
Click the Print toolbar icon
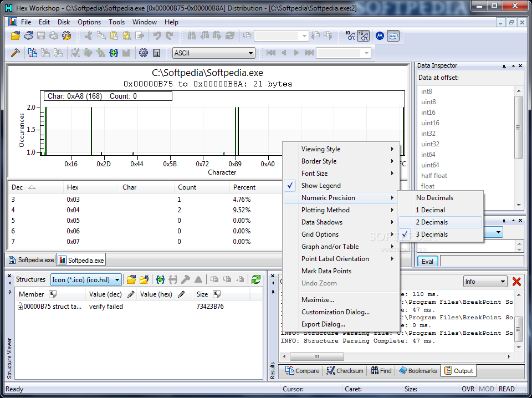(x=54, y=35)
